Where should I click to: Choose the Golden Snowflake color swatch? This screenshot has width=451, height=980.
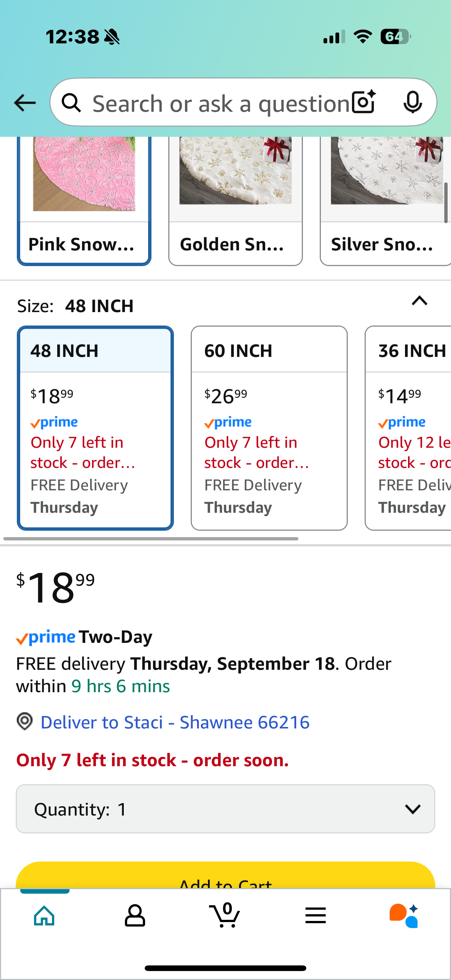coord(236,201)
